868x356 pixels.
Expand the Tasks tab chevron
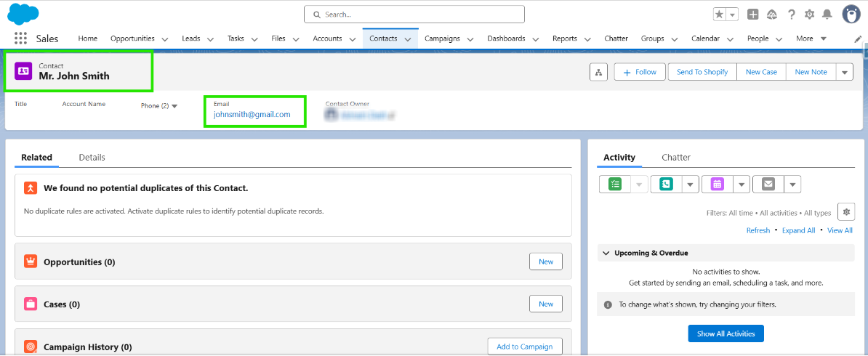[x=254, y=39]
